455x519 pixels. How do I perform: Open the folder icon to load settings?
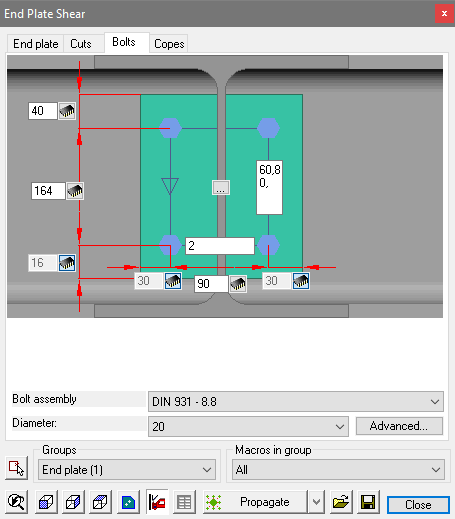click(341, 502)
